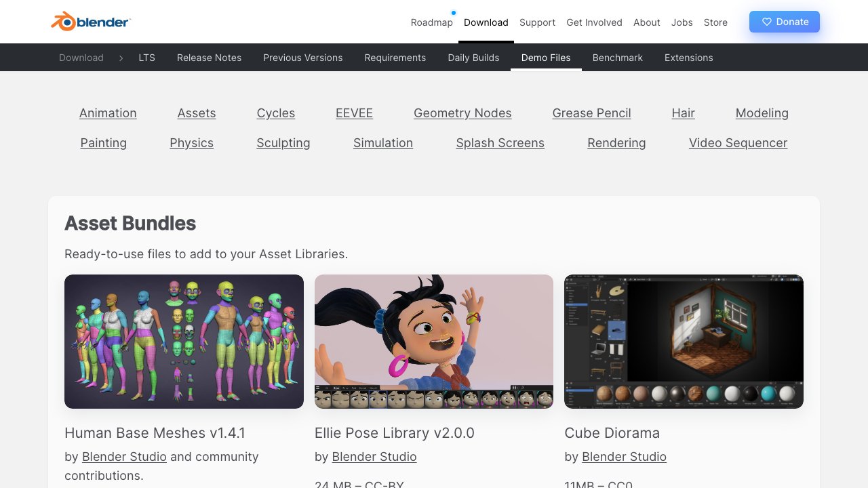Open the Benchmark tab
868x488 pixels.
pyautogui.click(x=617, y=58)
